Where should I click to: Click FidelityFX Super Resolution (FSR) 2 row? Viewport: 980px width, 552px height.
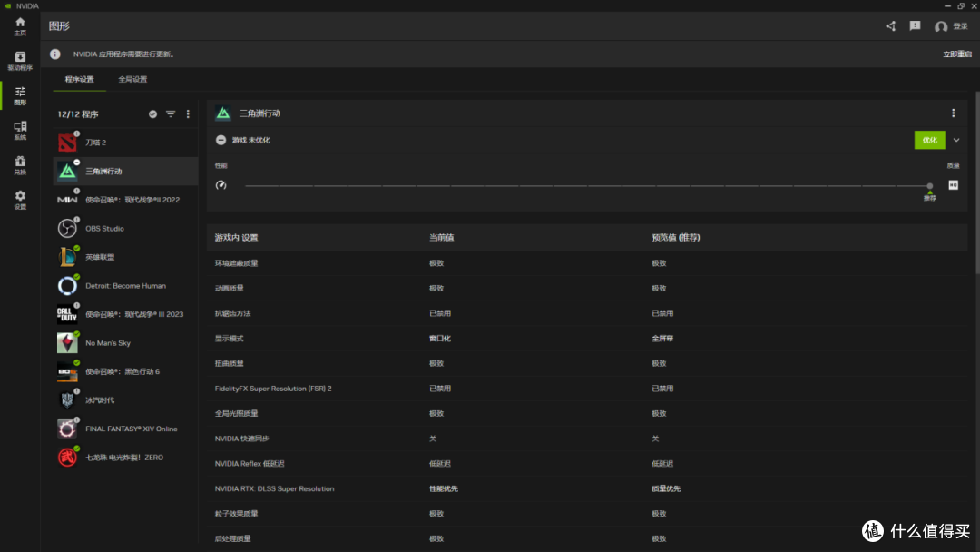587,389
